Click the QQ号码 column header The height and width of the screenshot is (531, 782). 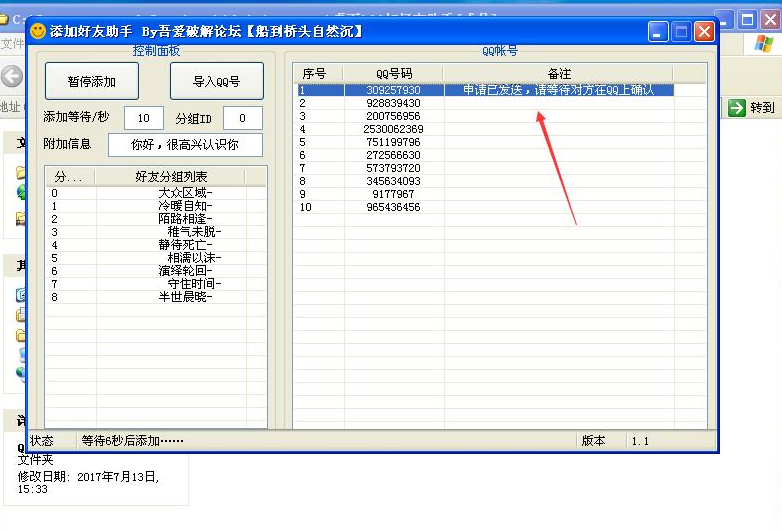pyautogui.click(x=393, y=74)
